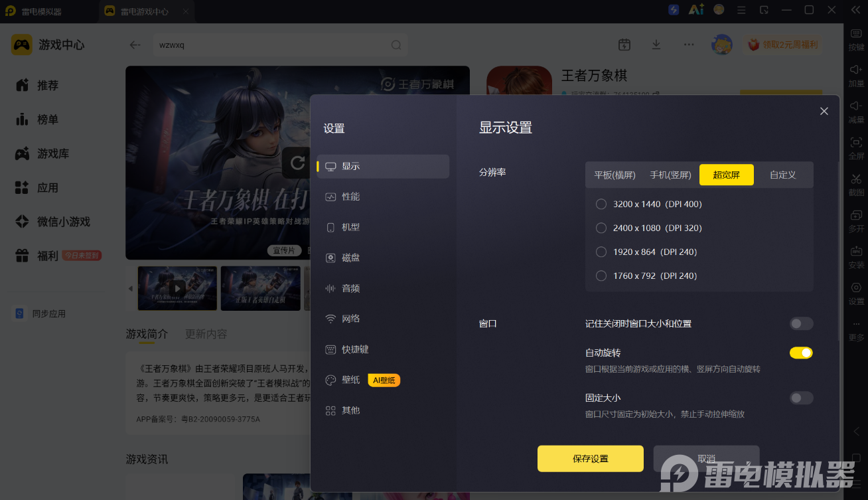Screen dimensions: 868x500
Task: Click the Android back arrow in right sidebar
Action: 856,431
